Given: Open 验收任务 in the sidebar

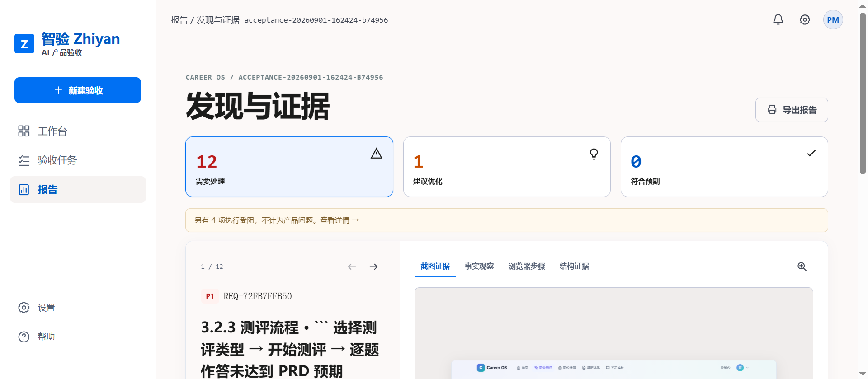Looking at the screenshot, I should (x=78, y=160).
